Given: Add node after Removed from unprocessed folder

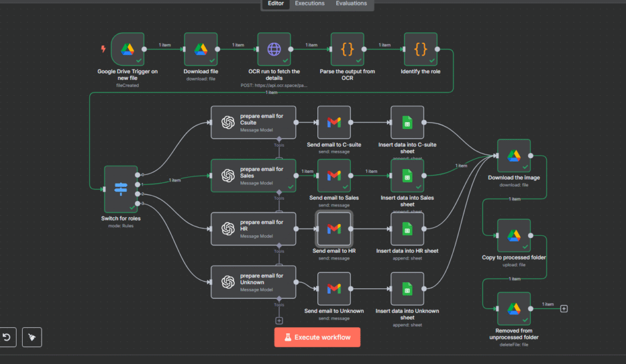Looking at the screenshot, I should [564, 308].
